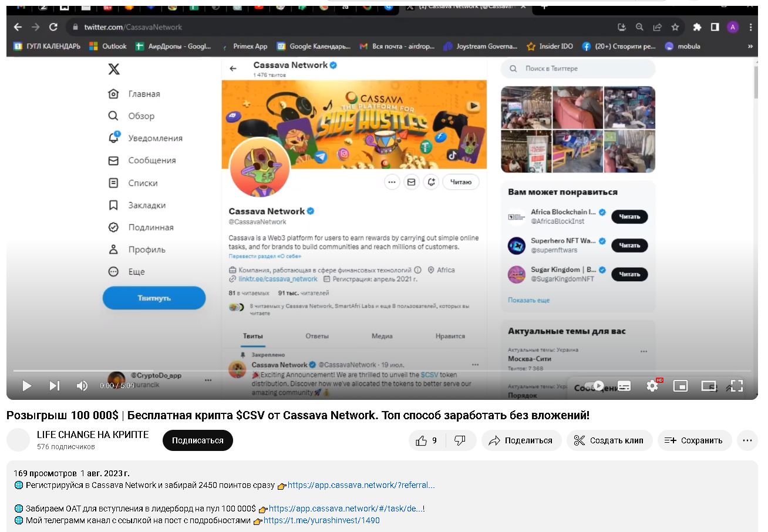Click the Поделиться share button
The image size is (768, 532).
point(521,440)
